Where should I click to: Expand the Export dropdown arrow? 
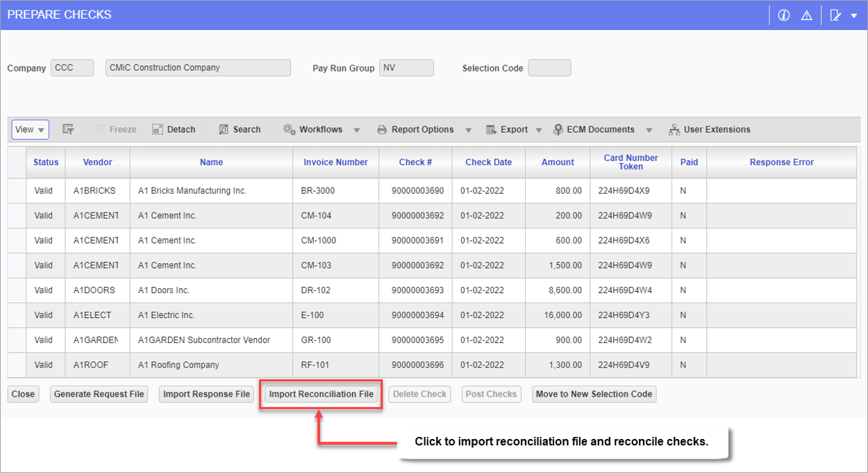click(540, 130)
